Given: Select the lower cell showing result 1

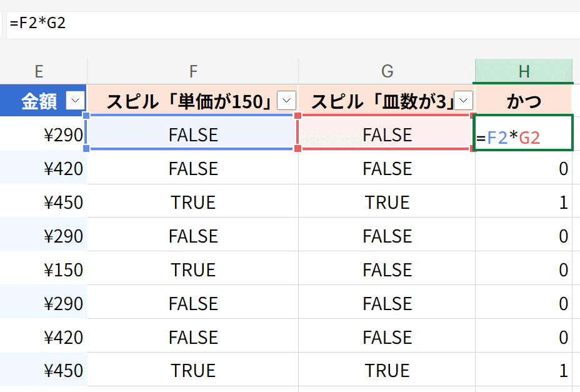Looking at the screenshot, I should (524, 369).
